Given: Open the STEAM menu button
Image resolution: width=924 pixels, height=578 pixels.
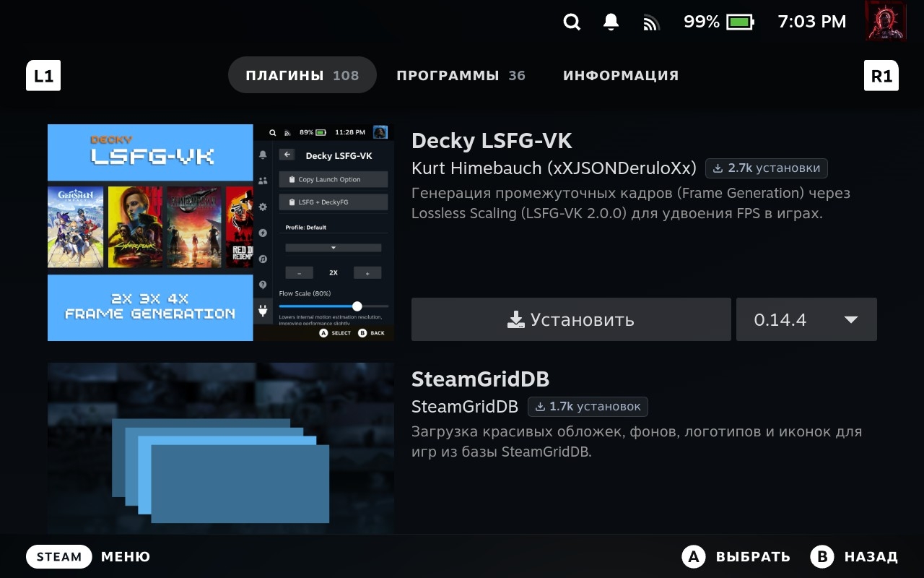Looking at the screenshot, I should (x=59, y=557).
